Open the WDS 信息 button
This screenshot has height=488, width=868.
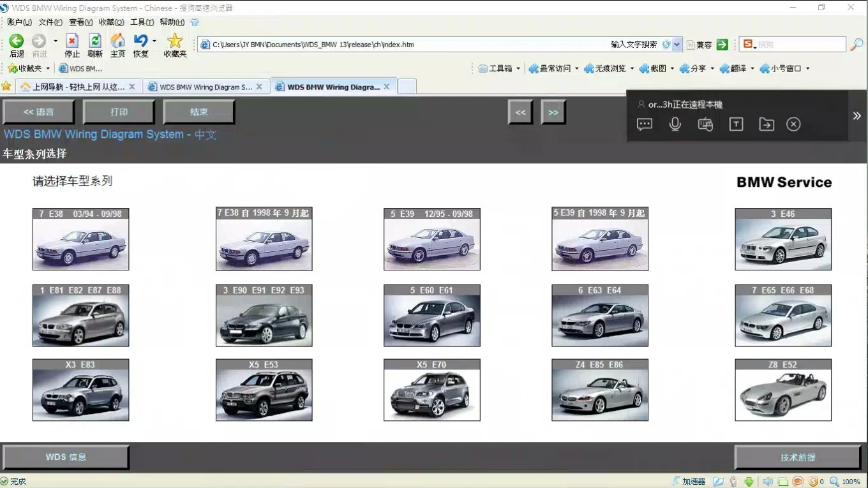[x=66, y=457]
